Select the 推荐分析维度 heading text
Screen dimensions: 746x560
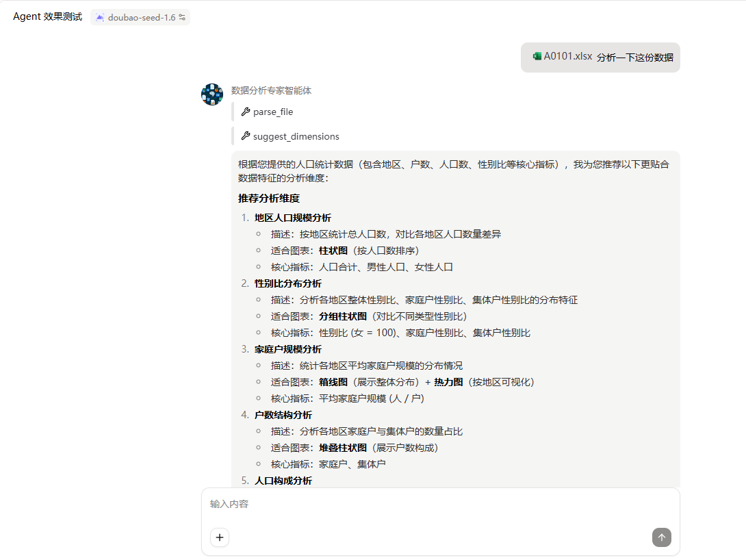(x=270, y=198)
